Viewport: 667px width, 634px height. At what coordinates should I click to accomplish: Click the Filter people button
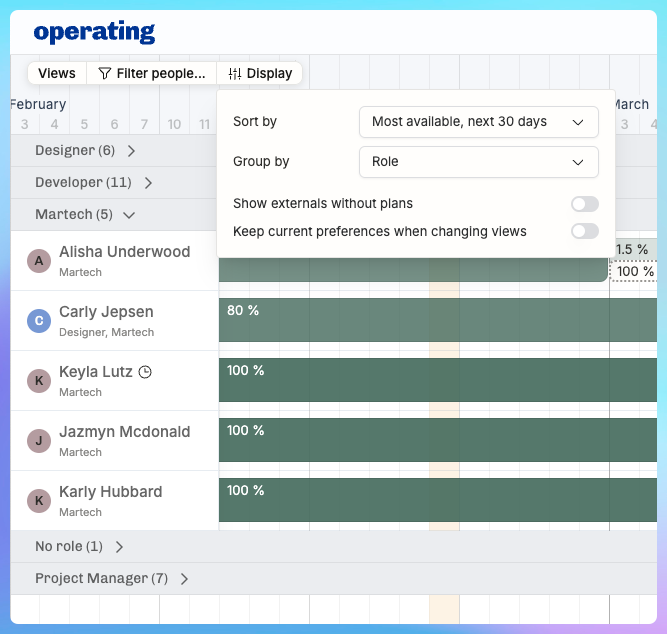point(151,73)
